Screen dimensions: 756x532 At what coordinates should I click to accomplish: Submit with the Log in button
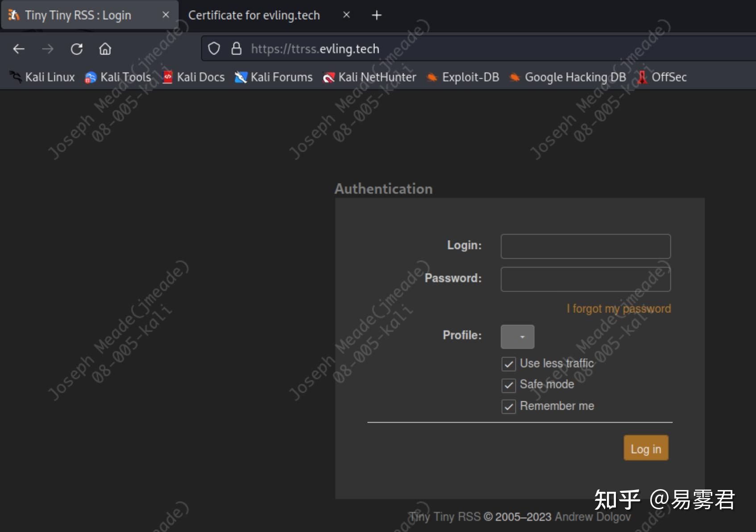(646, 448)
